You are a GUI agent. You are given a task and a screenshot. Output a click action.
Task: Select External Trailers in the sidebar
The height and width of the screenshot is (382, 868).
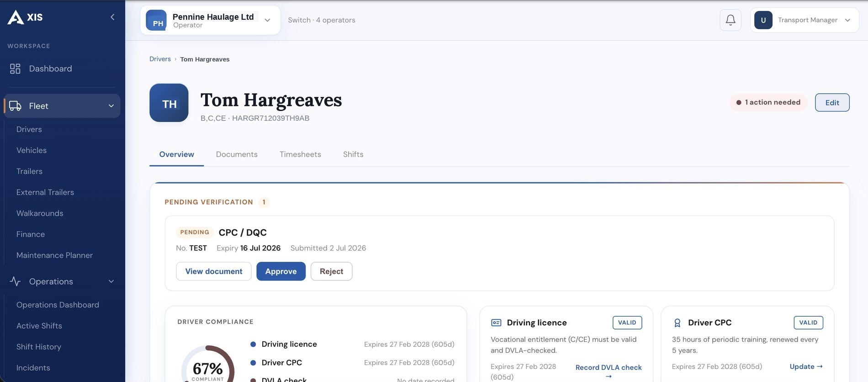(x=45, y=192)
